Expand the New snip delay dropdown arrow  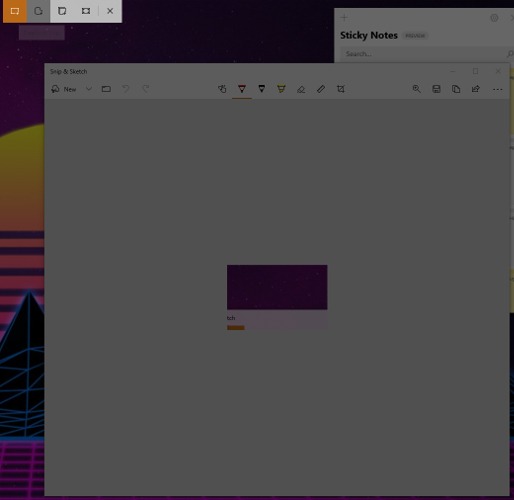(x=89, y=89)
